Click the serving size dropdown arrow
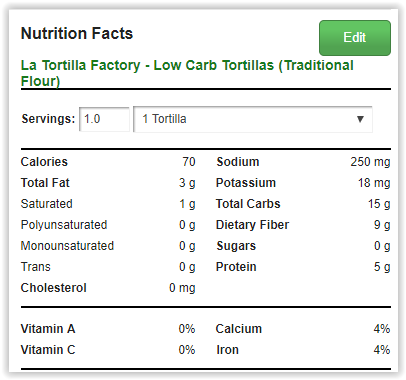 coord(360,119)
